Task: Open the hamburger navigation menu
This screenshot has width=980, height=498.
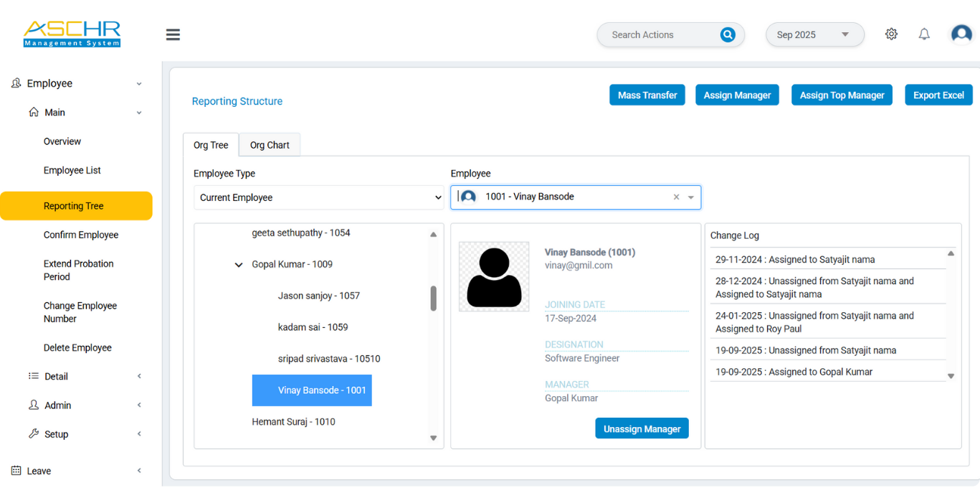Action: point(172,34)
